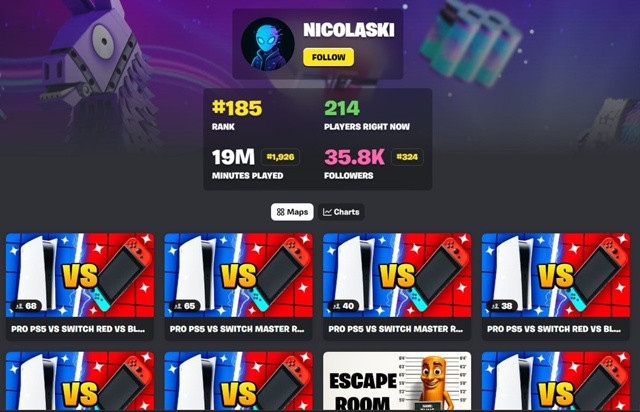Switch to the Charts tab
Viewport: 640px width, 412px height.
(341, 212)
